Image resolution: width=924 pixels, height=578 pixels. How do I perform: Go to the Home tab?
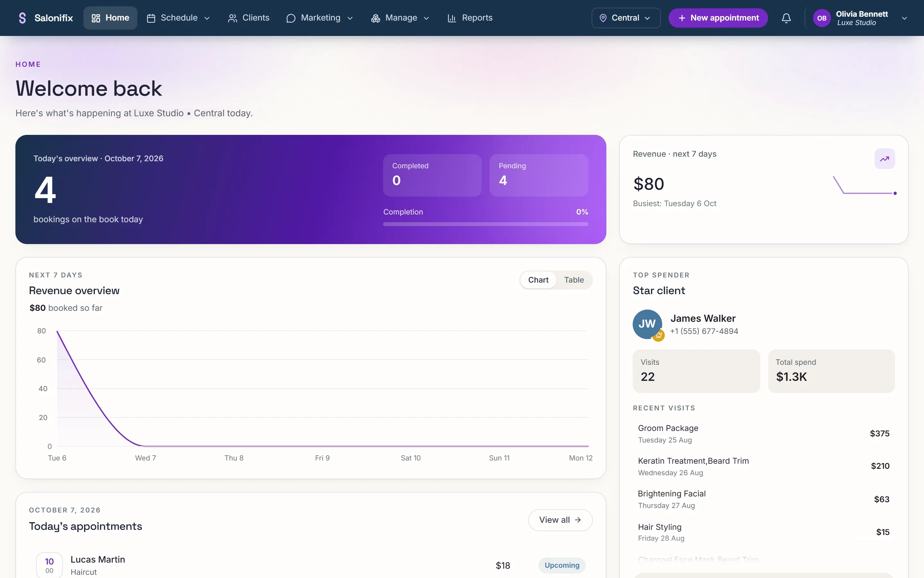[x=110, y=18]
